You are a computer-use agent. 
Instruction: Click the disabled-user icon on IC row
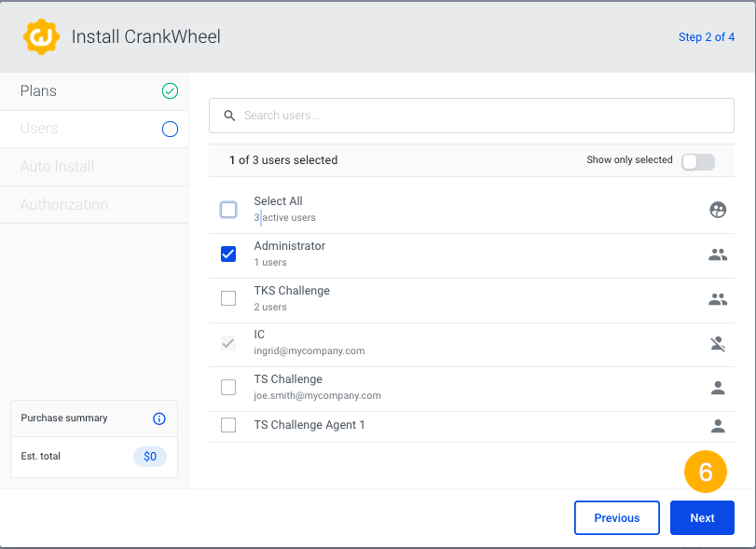pyautogui.click(x=718, y=344)
